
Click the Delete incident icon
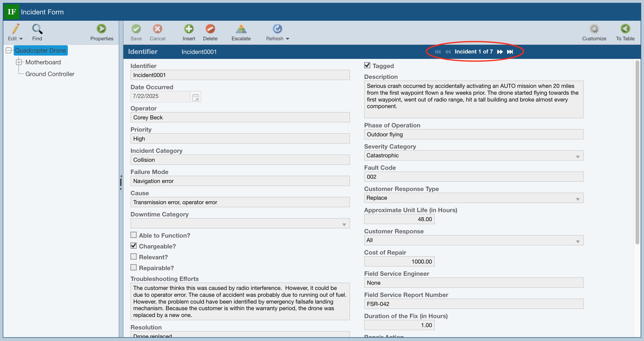click(210, 29)
